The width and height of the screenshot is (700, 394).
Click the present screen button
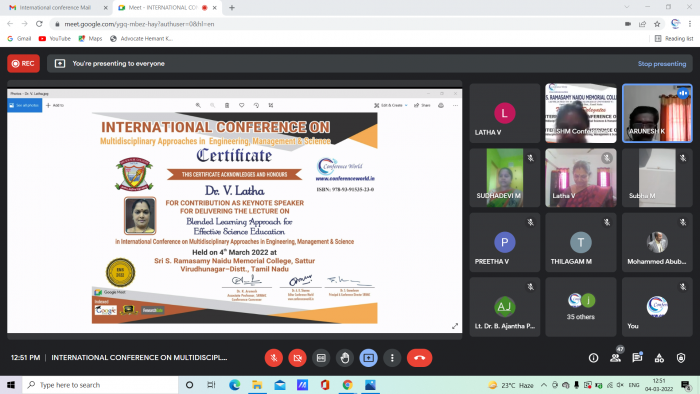pyautogui.click(x=368, y=358)
